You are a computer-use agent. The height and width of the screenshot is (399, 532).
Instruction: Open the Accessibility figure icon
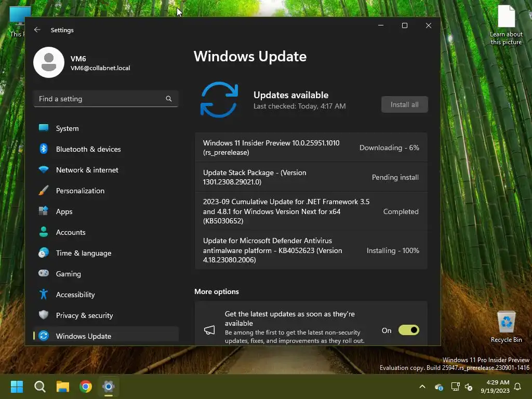coord(44,294)
